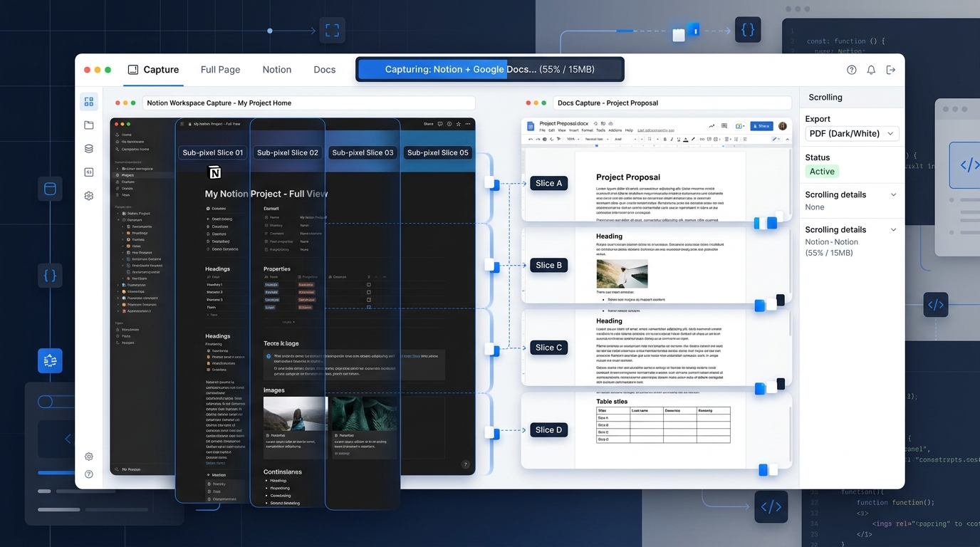980x547 pixels.
Task: Click the sign-out arrow icon in top bar
Action: pyautogui.click(x=890, y=70)
